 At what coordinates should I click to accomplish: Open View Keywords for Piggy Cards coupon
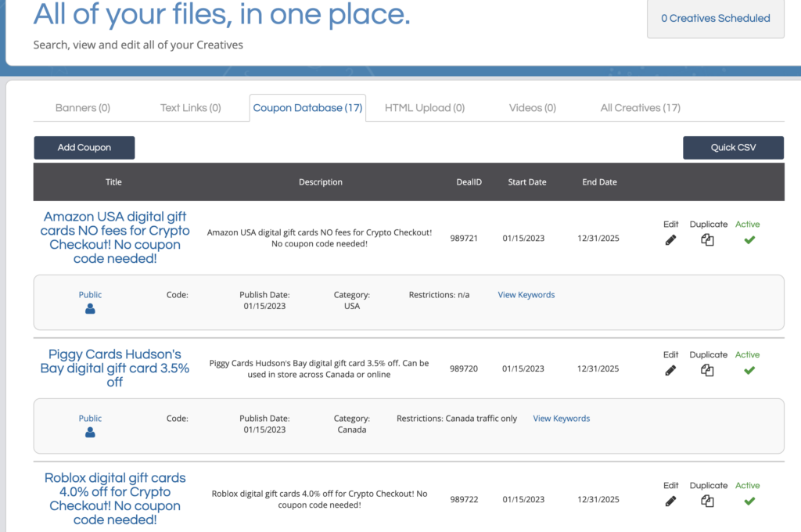[562, 419]
